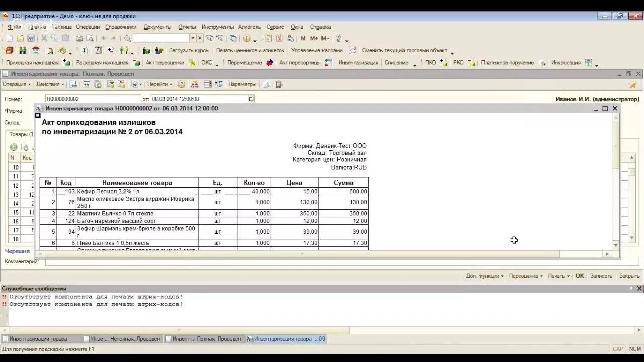The width and height of the screenshot is (644, 362).
Task: Click cell Кефир Петмол 3,2% 1л
Action: [137, 191]
